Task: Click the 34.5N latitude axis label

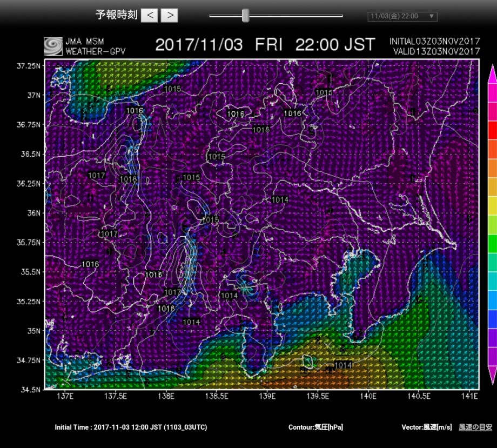Action: (x=30, y=389)
